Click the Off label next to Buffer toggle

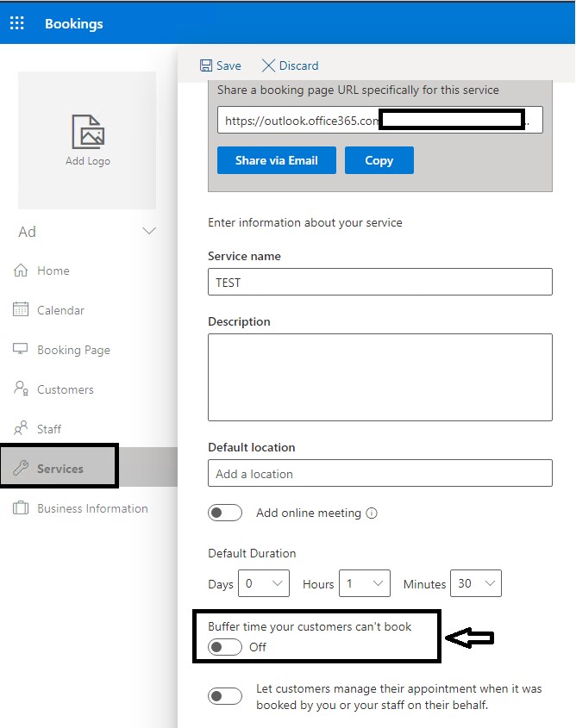click(x=257, y=647)
